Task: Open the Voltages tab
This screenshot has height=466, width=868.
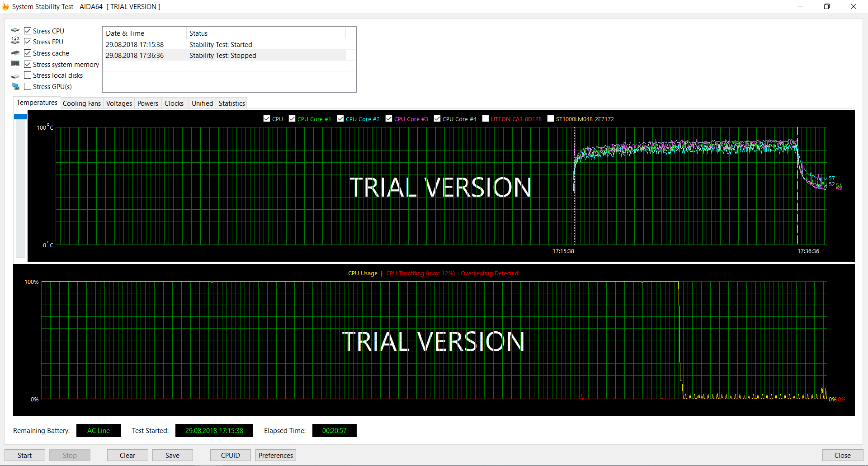Action: [x=119, y=103]
